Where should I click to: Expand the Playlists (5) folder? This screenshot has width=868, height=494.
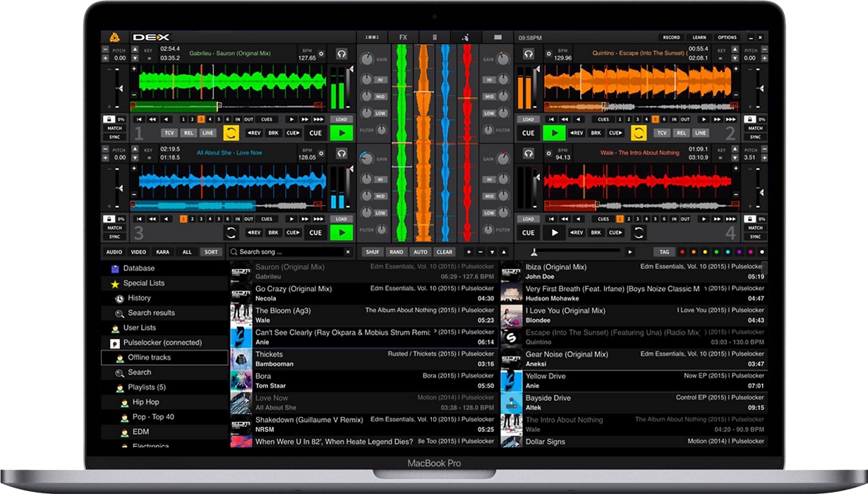point(146,387)
